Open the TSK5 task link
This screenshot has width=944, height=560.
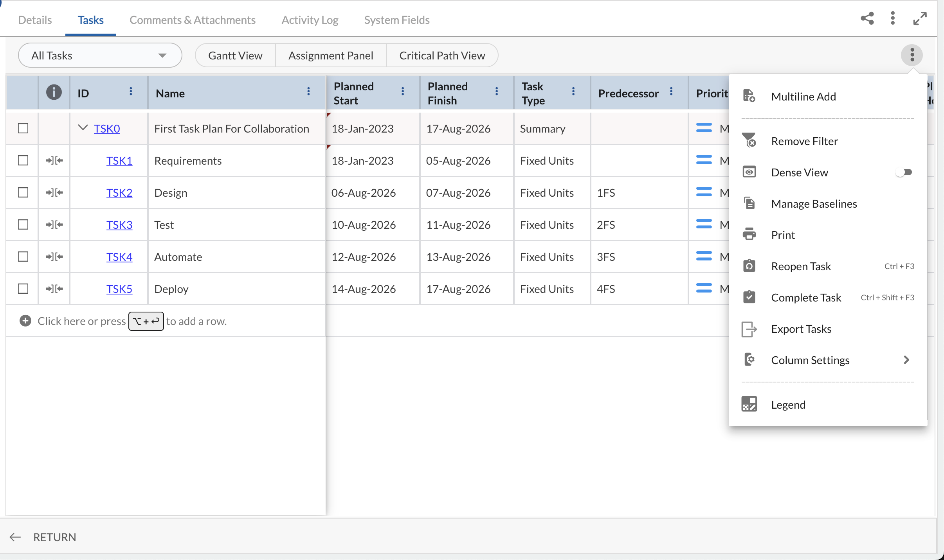(x=119, y=289)
